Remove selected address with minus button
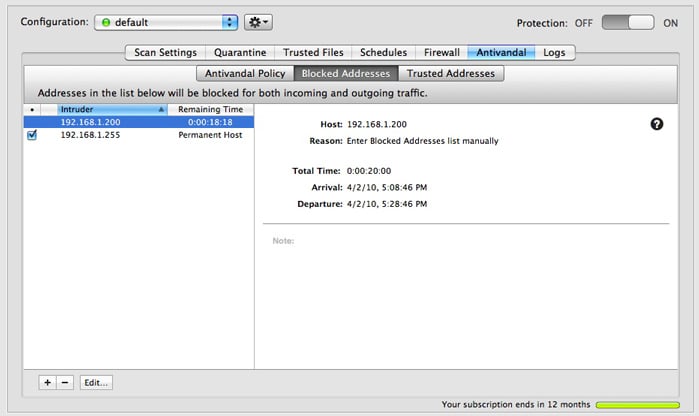The image size is (699, 416). 65,383
